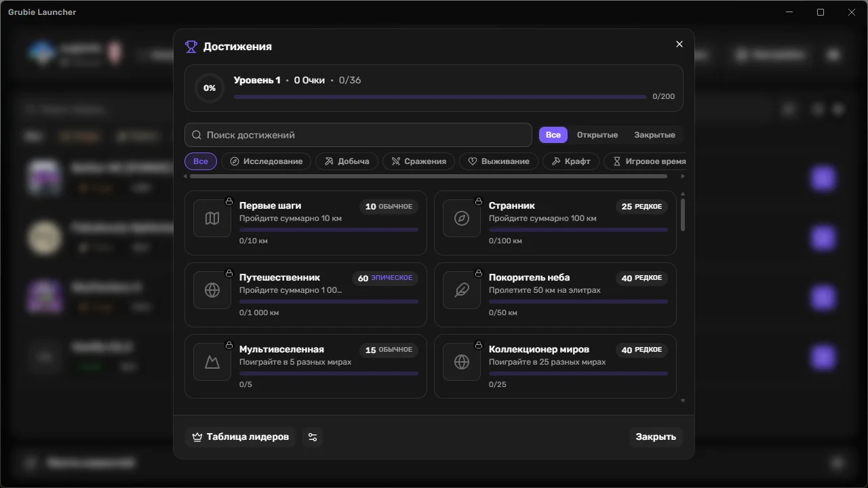Switch status filter to Все
The height and width of the screenshot is (488, 868).
553,135
